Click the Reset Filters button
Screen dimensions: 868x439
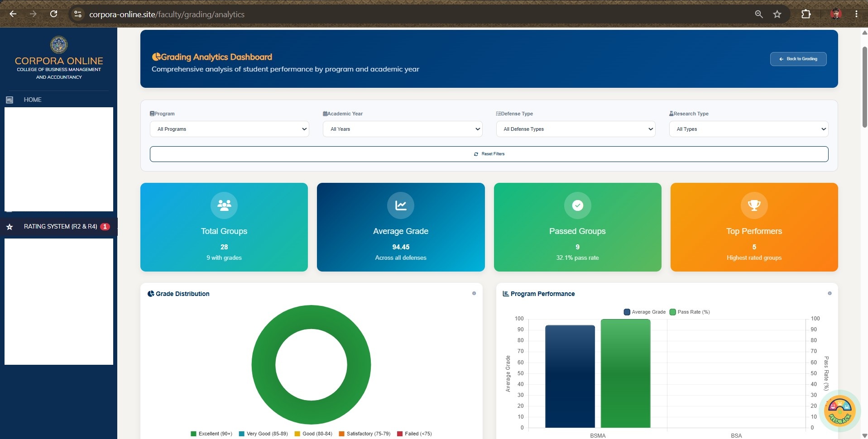pyautogui.click(x=489, y=154)
